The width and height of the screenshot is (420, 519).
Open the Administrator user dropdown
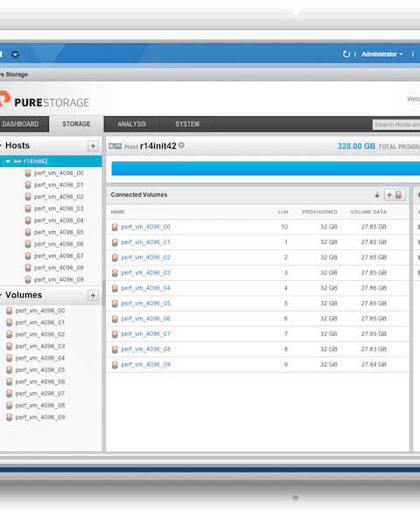(x=382, y=54)
